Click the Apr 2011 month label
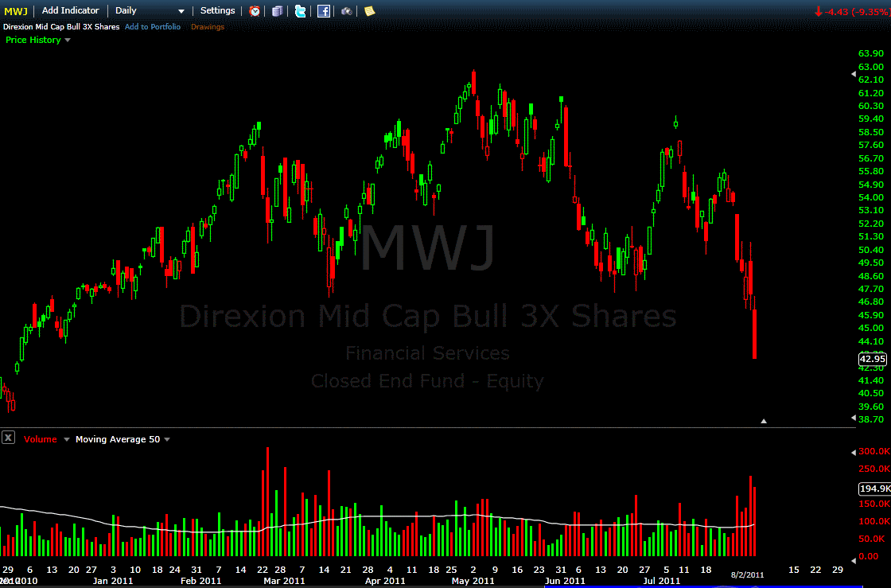Image resolution: width=891 pixels, height=588 pixels. [385, 581]
